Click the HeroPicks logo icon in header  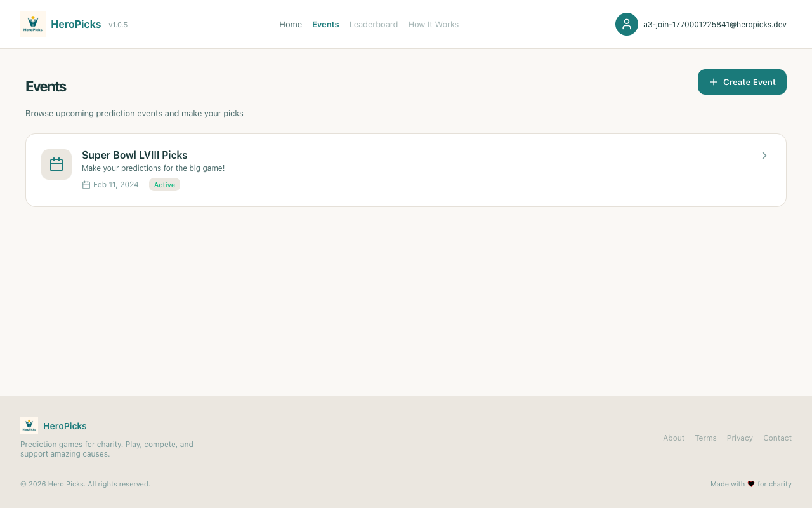pyautogui.click(x=32, y=24)
